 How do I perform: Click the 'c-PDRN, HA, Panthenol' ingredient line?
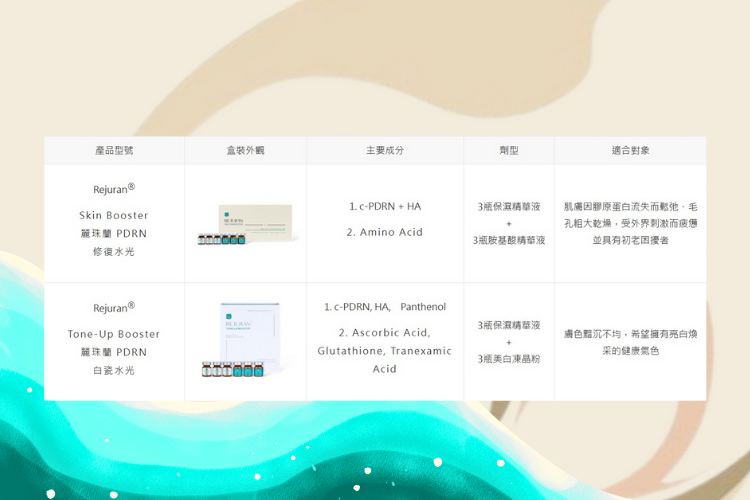tap(385, 307)
